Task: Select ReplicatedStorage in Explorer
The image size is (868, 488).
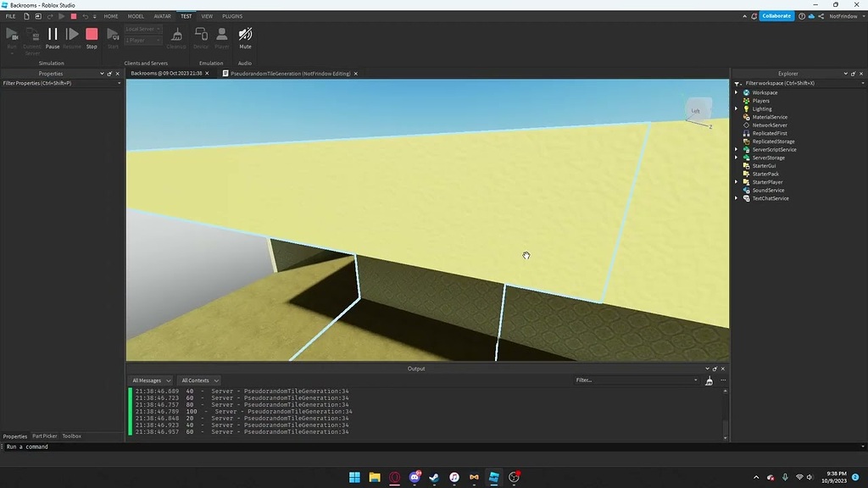Action: pos(771,141)
